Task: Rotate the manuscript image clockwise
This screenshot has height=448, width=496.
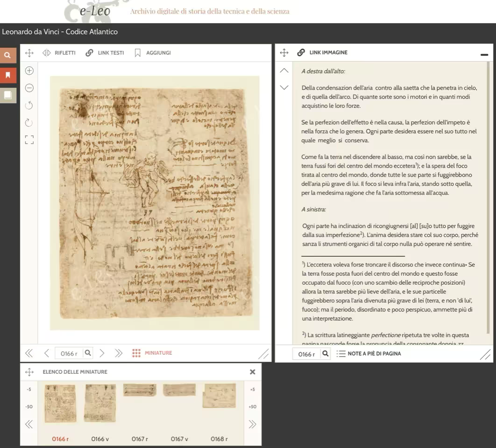Action: click(29, 122)
